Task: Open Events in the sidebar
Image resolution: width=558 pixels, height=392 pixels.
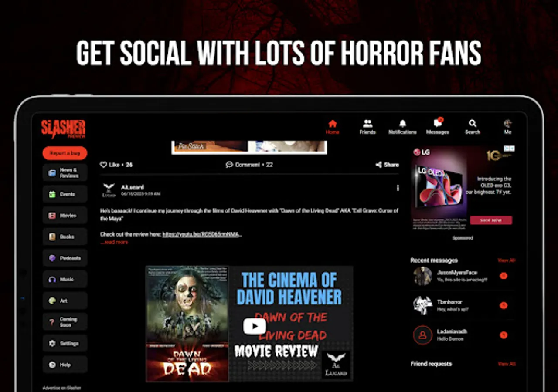Action: click(65, 194)
